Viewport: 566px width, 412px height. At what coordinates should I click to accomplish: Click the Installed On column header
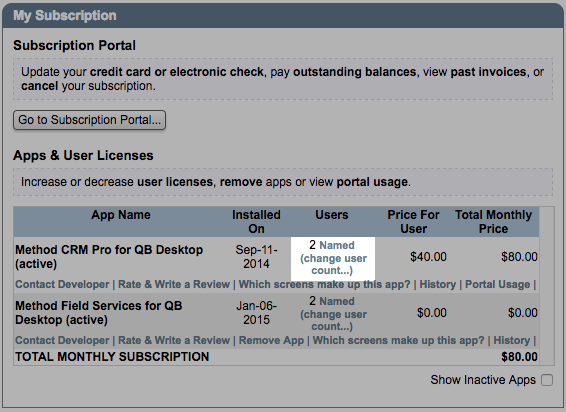pyautogui.click(x=256, y=222)
